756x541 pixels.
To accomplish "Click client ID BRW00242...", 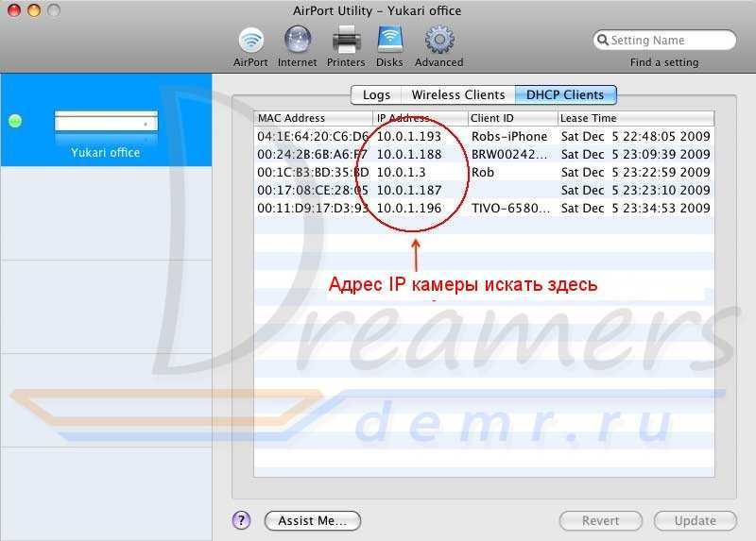I will click(x=510, y=154).
